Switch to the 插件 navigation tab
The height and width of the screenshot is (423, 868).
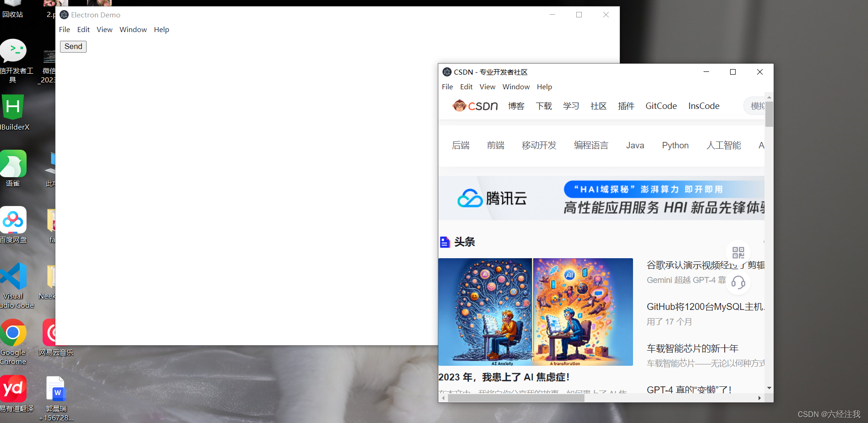click(x=626, y=106)
